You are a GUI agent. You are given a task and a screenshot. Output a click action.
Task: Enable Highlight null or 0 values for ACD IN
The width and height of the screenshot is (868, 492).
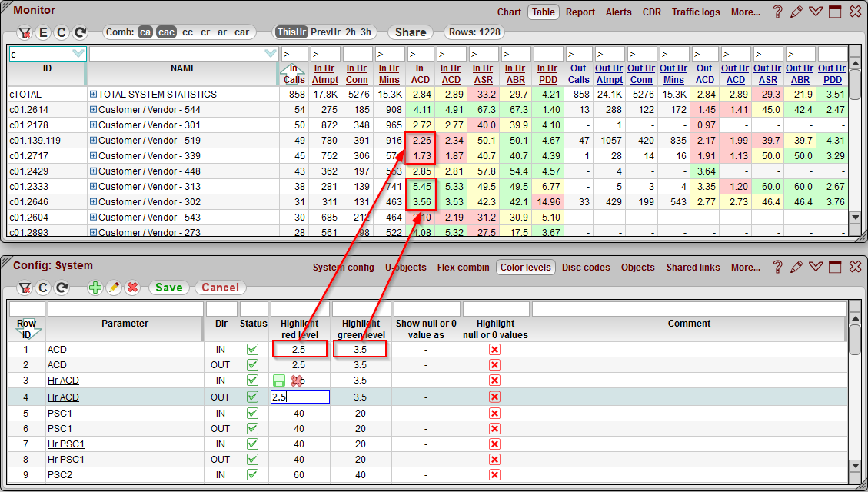point(494,349)
